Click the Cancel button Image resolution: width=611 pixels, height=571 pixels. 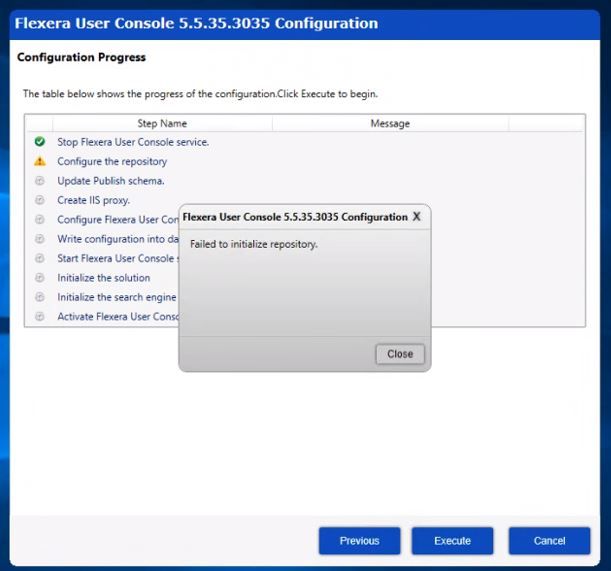[549, 541]
